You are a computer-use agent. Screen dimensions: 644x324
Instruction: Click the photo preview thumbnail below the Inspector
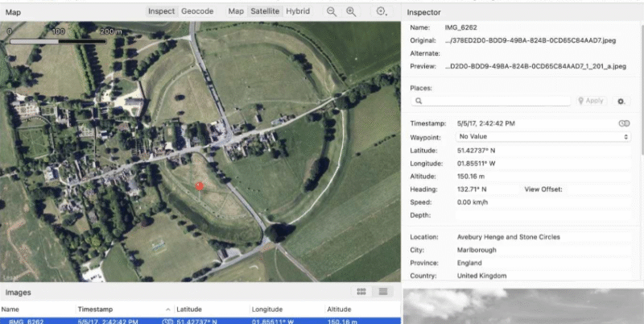[x=523, y=306]
